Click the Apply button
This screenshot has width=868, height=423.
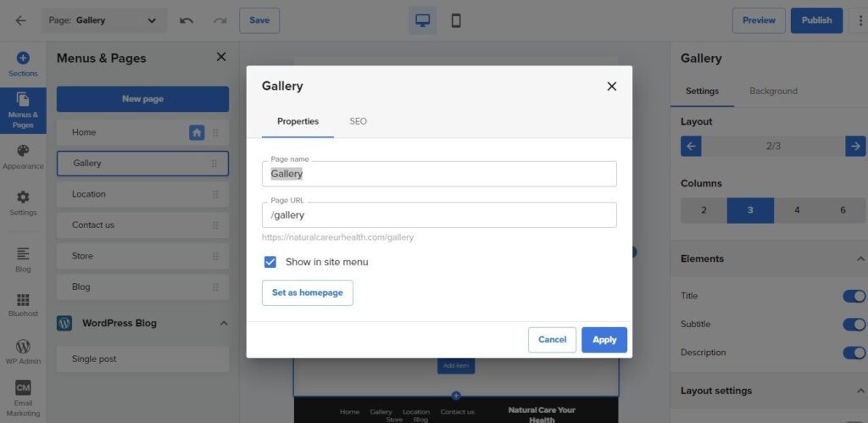[604, 339]
